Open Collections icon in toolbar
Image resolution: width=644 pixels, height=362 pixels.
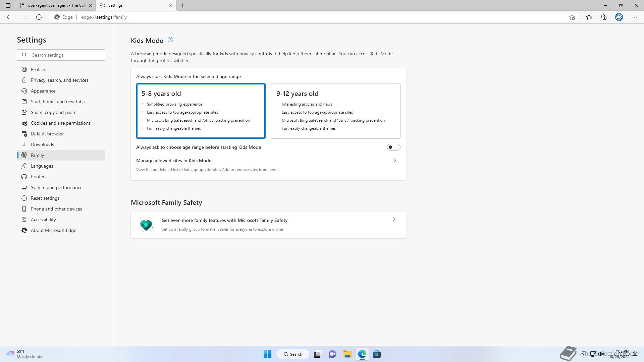(x=604, y=17)
